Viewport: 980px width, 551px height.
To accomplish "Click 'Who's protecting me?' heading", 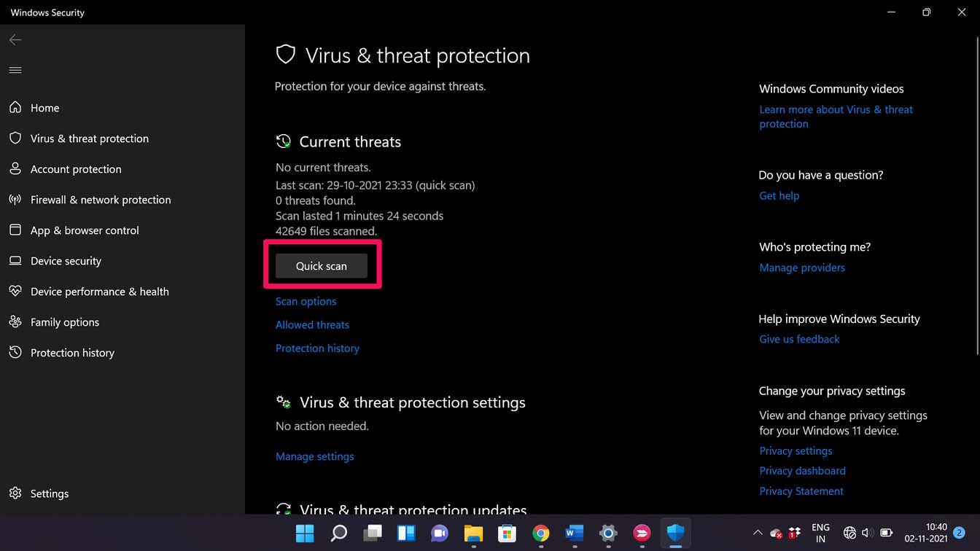I will [x=814, y=247].
